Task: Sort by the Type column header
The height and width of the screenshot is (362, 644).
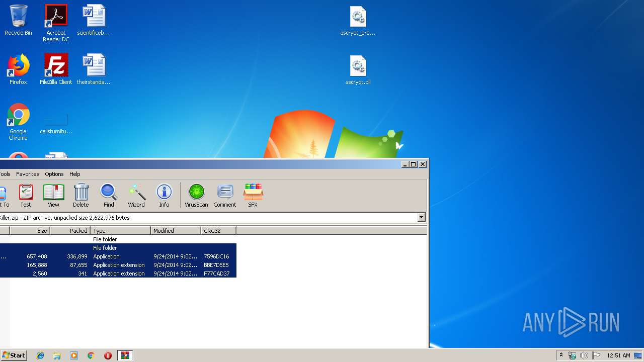Action: tap(121, 231)
